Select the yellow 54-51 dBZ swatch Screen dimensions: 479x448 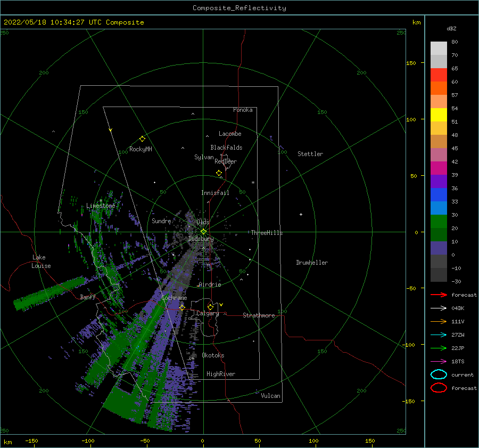coord(439,115)
